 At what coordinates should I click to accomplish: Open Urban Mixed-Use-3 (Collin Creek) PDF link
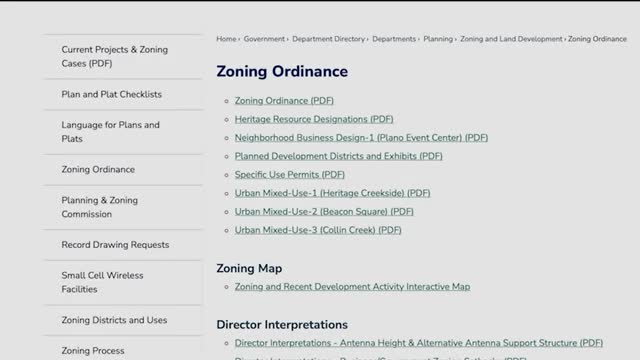318,230
